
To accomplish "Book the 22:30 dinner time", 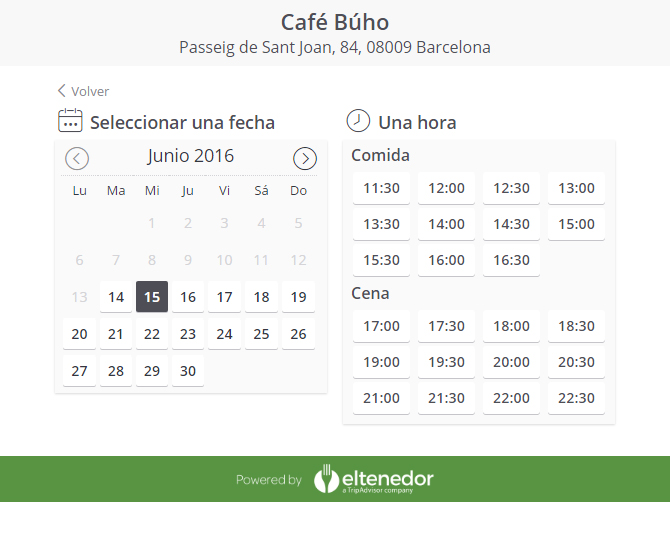I will click(576, 398).
